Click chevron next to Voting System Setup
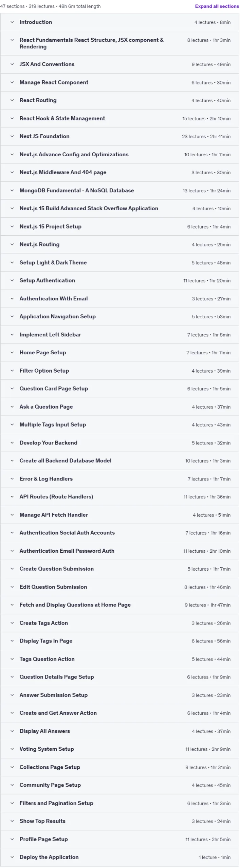This screenshot has width=240, height=868. click(x=12, y=749)
